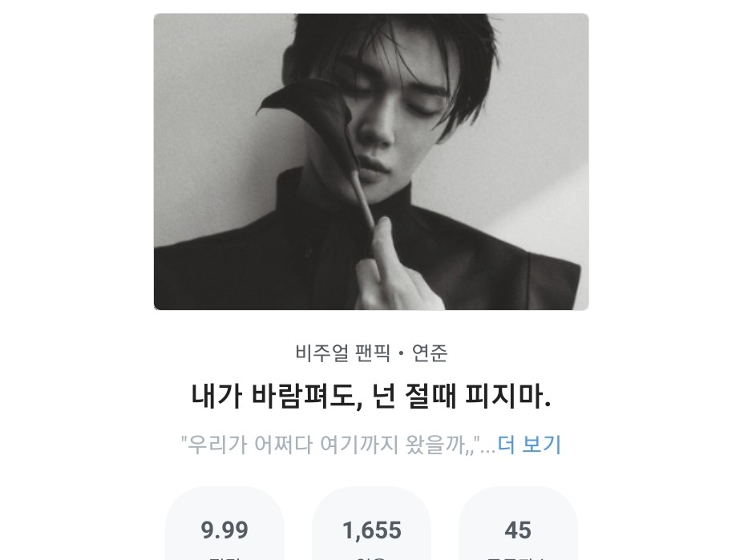Open the black-and-white cover image
The height and width of the screenshot is (560, 748).
coord(371,162)
